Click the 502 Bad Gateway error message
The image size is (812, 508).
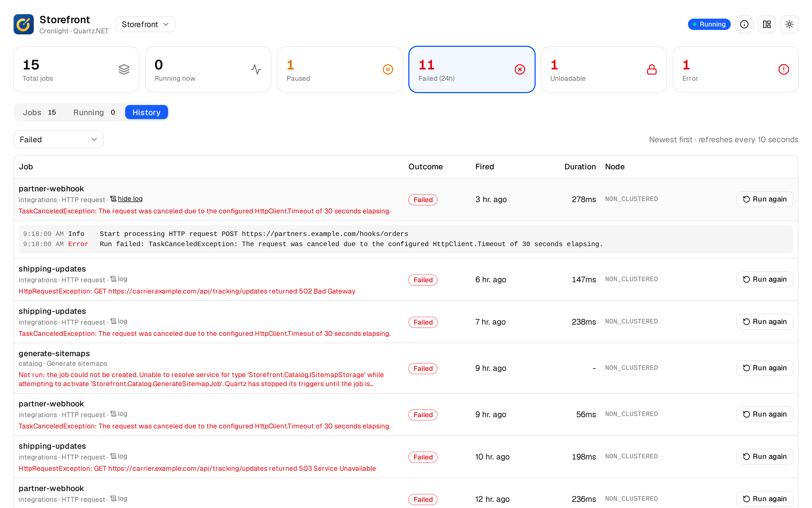(x=187, y=291)
